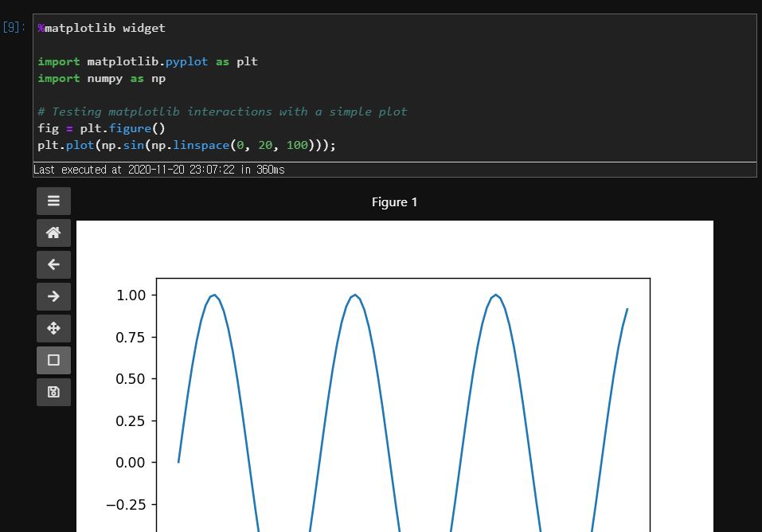Go back to previous view arrow

click(53, 264)
